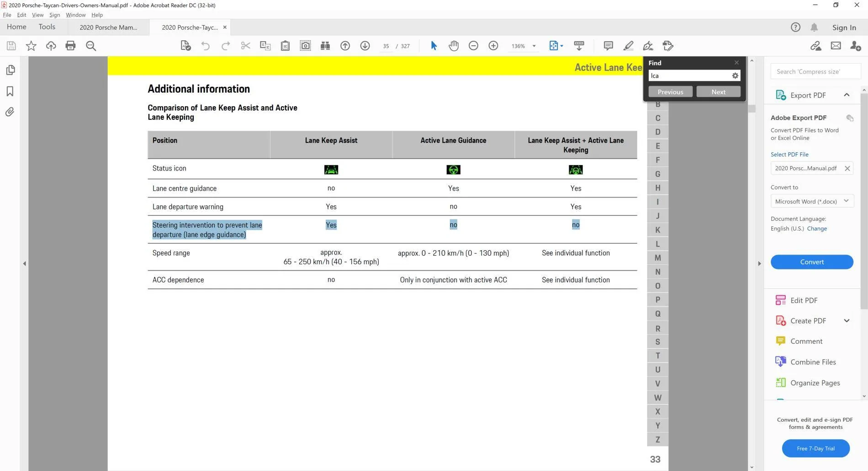Image resolution: width=868 pixels, height=471 pixels.
Task: Click the Cut scissors icon
Action: pyautogui.click(x=245, y=46)
